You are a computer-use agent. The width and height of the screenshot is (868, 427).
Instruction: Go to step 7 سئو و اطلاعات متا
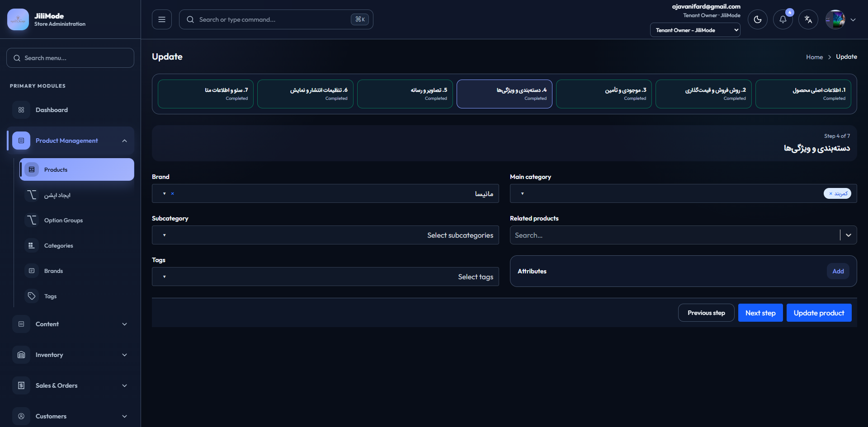(206, 94)
